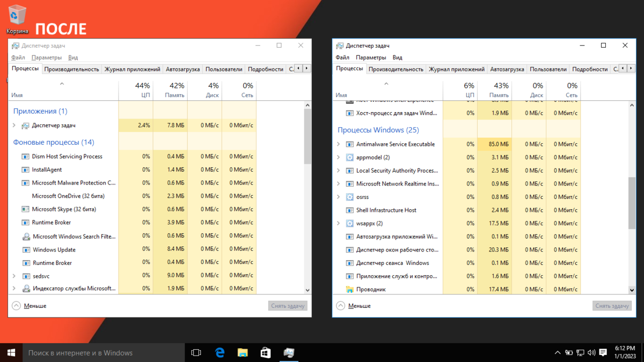This screenshot has width=644, height=362.
Task: Click the taskbar search box
Action: click(x=103, y=352)
